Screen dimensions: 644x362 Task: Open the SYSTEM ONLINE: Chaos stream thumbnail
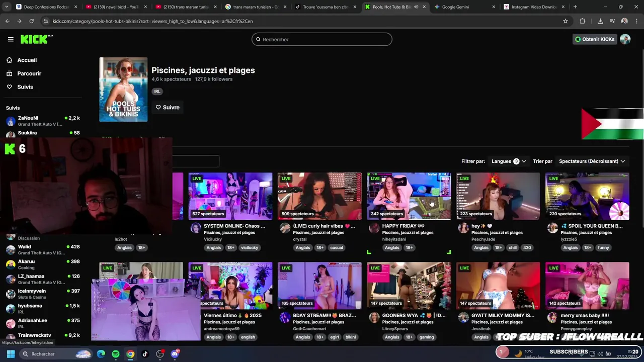[230, 196]
